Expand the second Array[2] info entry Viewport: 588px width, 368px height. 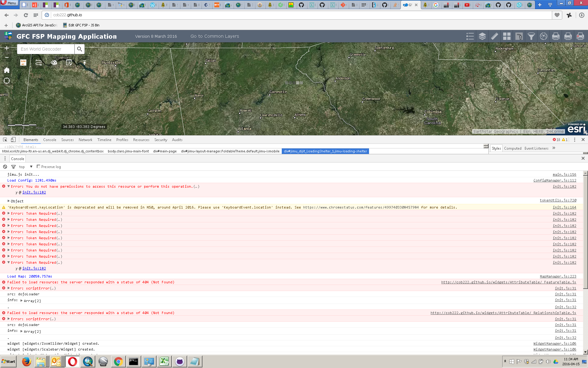21,331
